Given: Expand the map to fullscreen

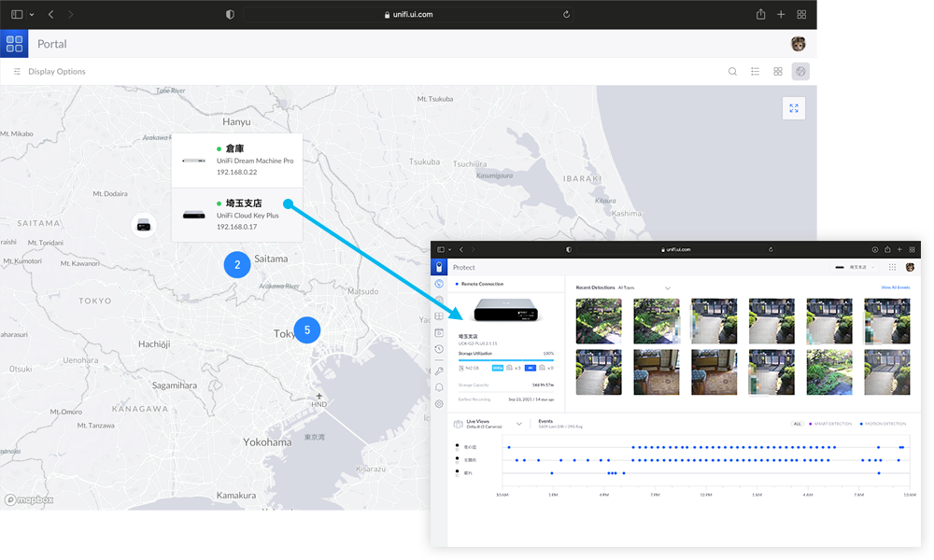Looking at the screenshot, I should [794, 108].
